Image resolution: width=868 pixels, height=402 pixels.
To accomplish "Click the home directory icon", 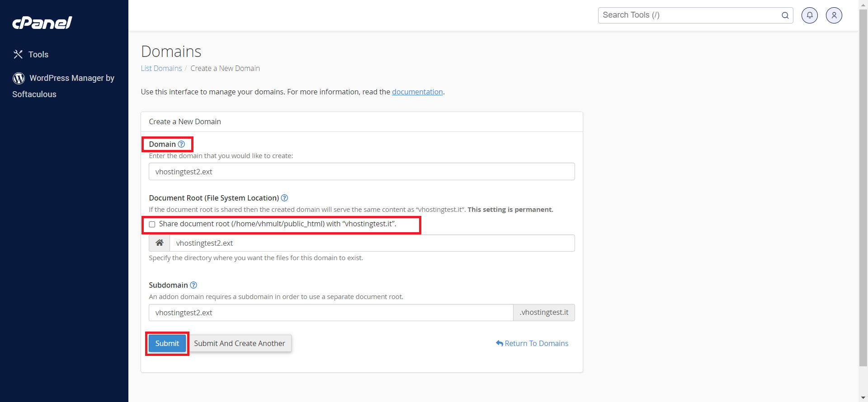I will pos(160,243).
